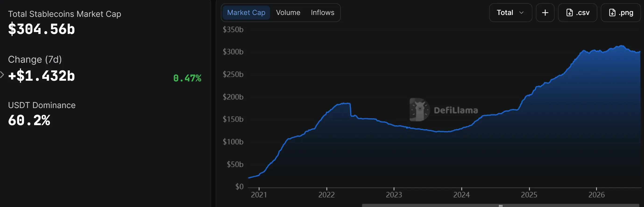Click the USDT Dominance 60.2% figure

[29, 120]
